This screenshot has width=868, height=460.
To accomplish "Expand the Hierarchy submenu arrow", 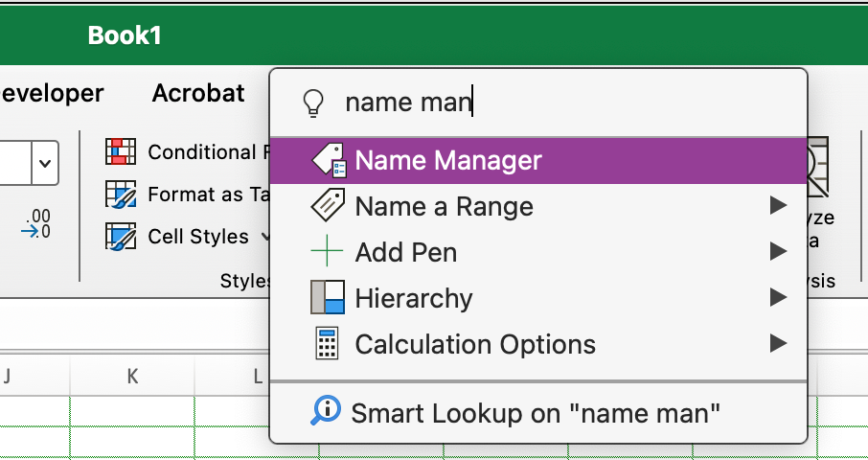I will (778, 298).
